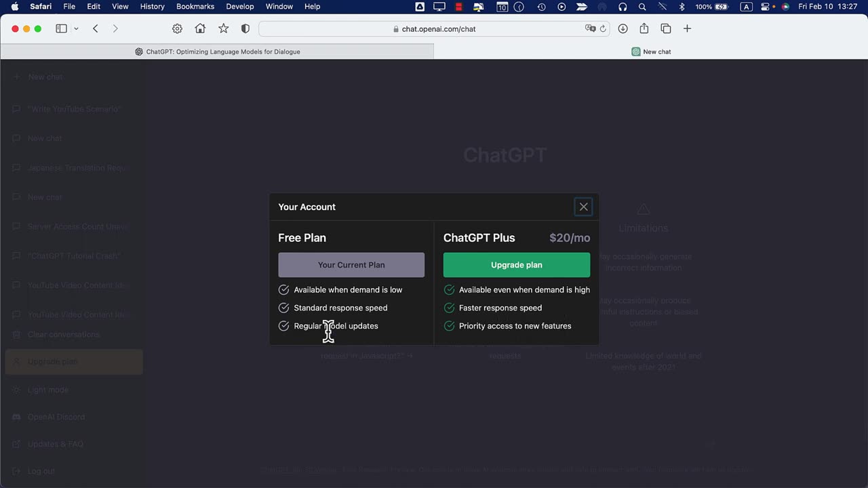Click the ChatGPT Plus heading
Viewport: 868px width, 488px height.
(479, 238)
